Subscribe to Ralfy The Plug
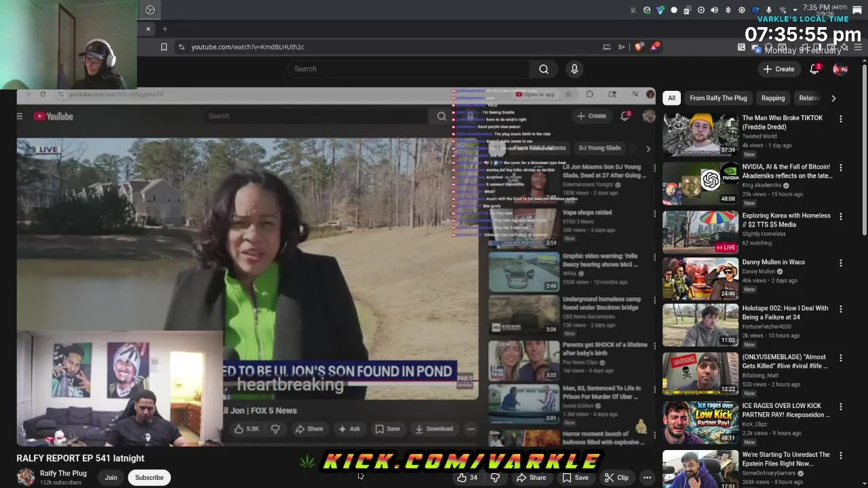 pyautogui.click(x=149, y=477)
